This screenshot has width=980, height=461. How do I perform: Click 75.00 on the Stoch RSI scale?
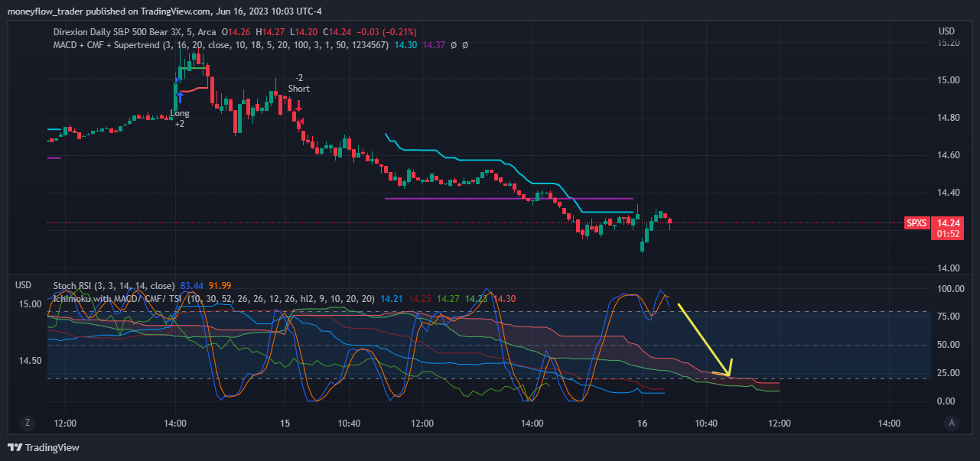(x=949, y=317)
